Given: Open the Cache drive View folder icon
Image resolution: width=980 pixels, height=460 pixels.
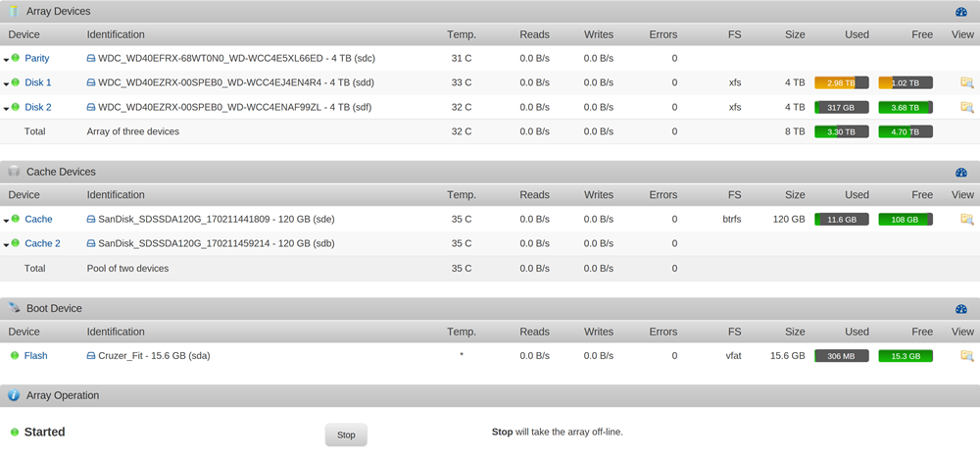Looking at the screenshot, I should (967, 219).
